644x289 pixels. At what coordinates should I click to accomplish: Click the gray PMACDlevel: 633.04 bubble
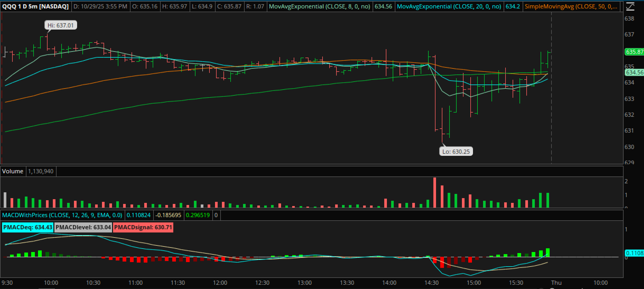pos(83,227)
